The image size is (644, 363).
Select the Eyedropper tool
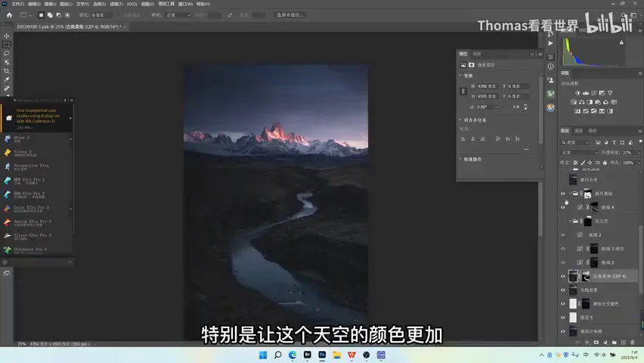7,79
